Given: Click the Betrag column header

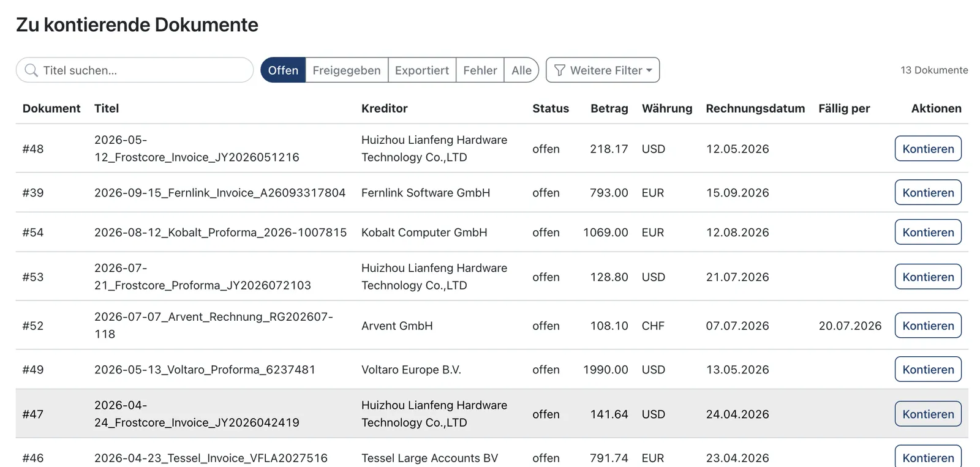Looking at the screenshot, I should tap(609, 108).
